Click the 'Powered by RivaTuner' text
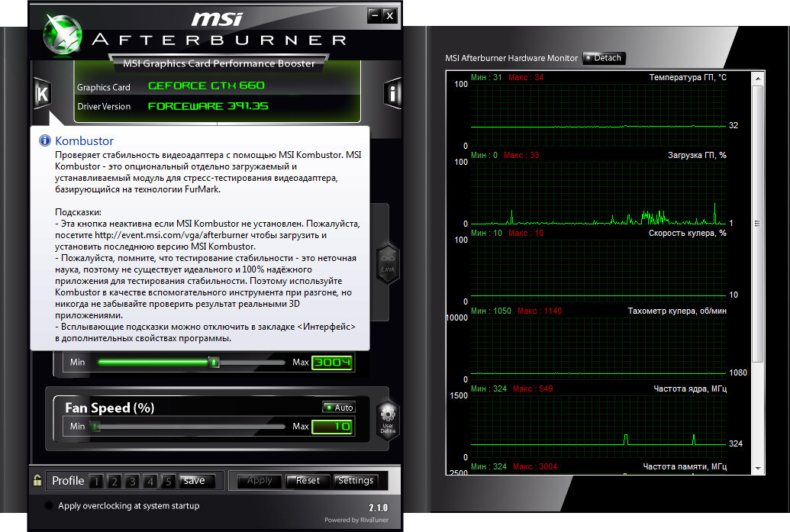Viewport: 790px width, 532px height. 356,520
